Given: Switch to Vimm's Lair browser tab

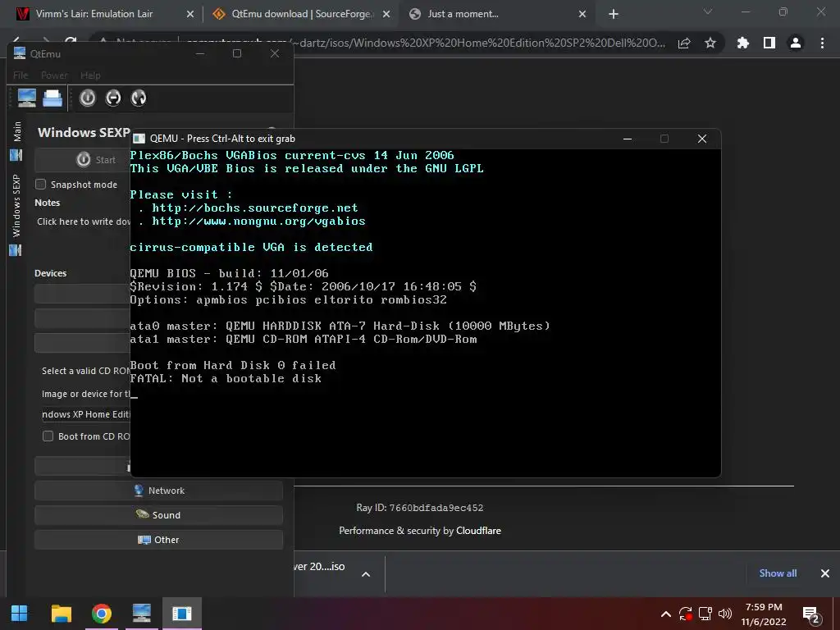Looking at the screenshot, I should point(94,14).
